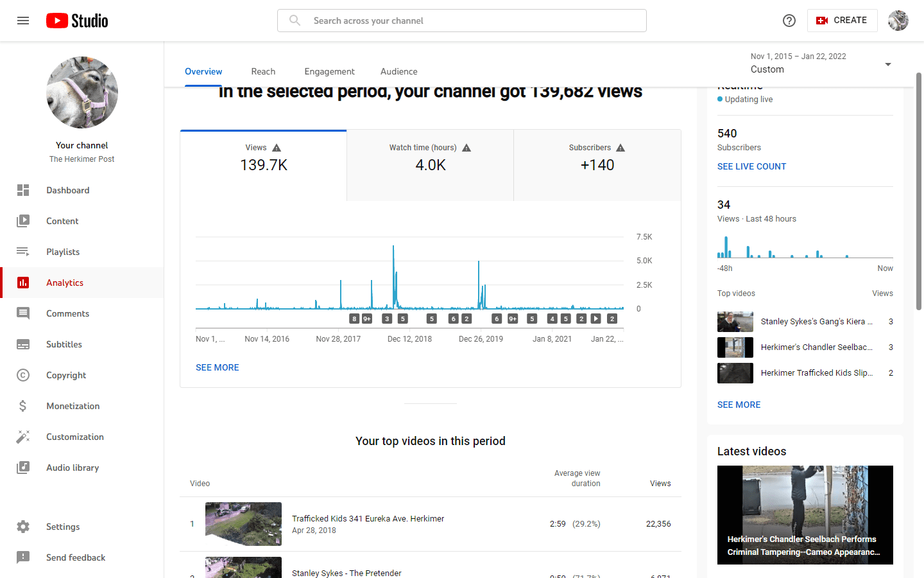Viewport: 924px width, 578px height.
Task: Click the chart marker labeled 4
Action: pyautogui.click(x=552, y=319)
